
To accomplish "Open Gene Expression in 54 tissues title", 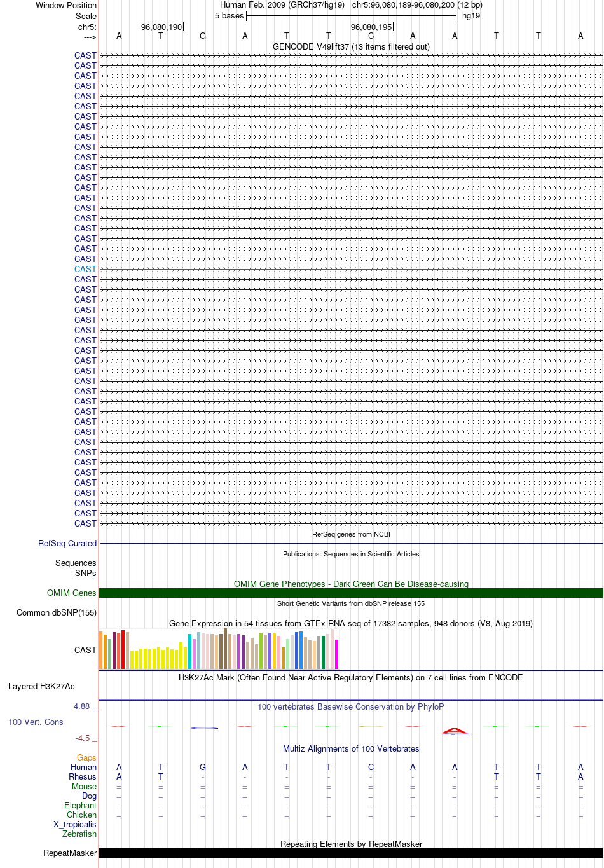I will pos(351,623).
